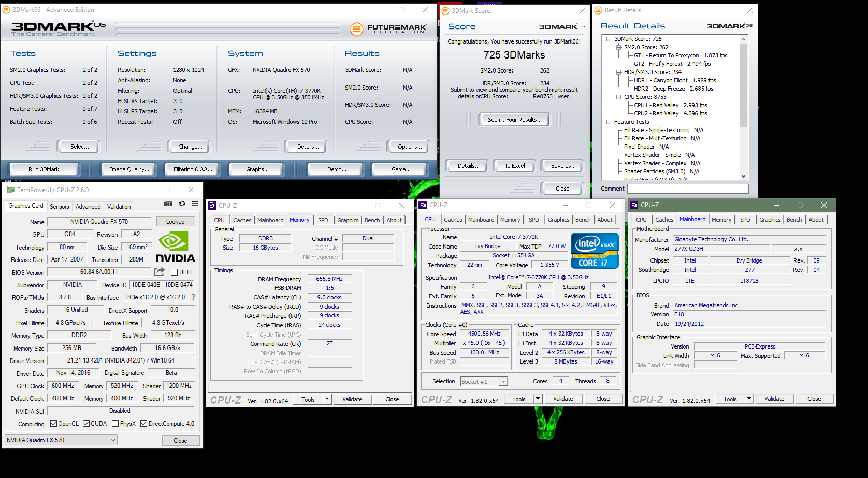Click the CPU-Z Memory window title icon

[x=212, y=206]
